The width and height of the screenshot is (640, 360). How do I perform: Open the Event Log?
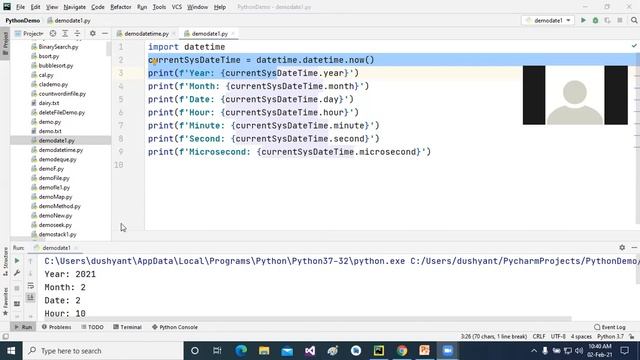(x=610, y=327)
